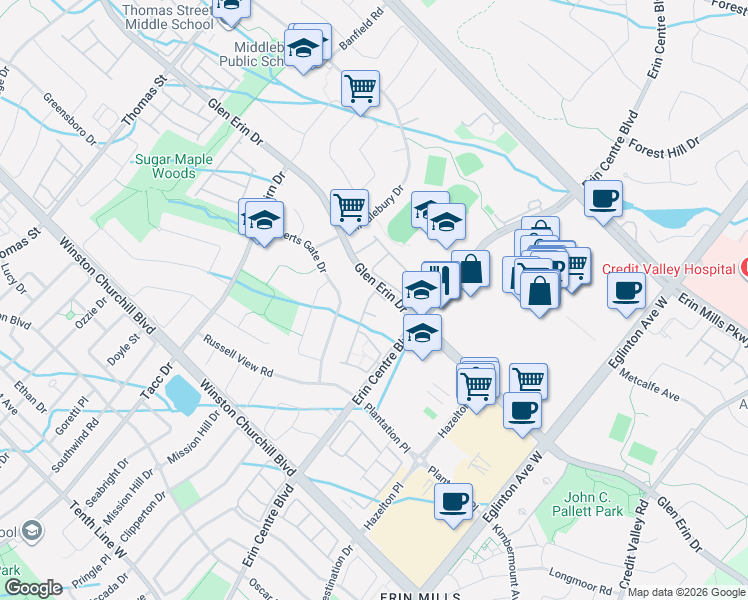Select the coffee cup marker left of Credit Valley Hospital
748x600 pixels.
[626, 291]
